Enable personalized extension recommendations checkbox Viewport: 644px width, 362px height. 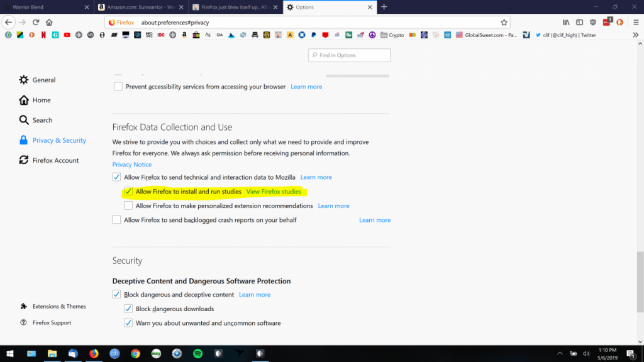click(128, 206)
